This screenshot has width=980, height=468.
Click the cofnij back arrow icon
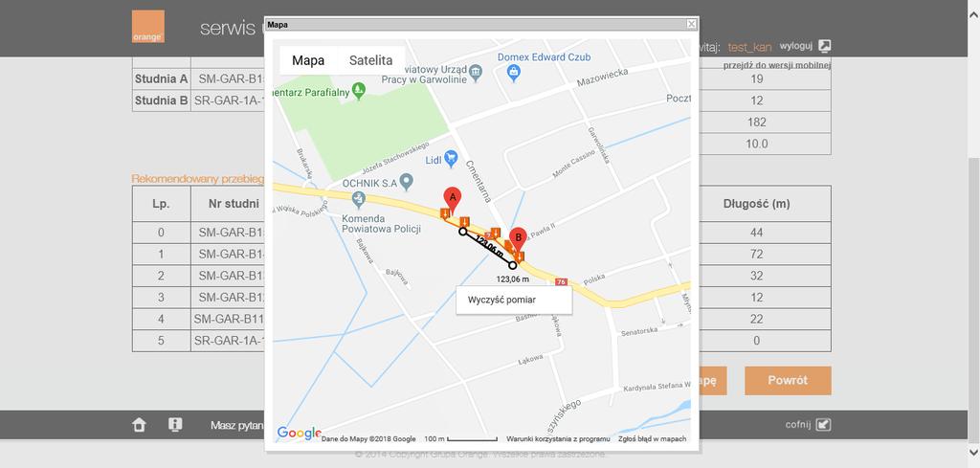point(824,424)
